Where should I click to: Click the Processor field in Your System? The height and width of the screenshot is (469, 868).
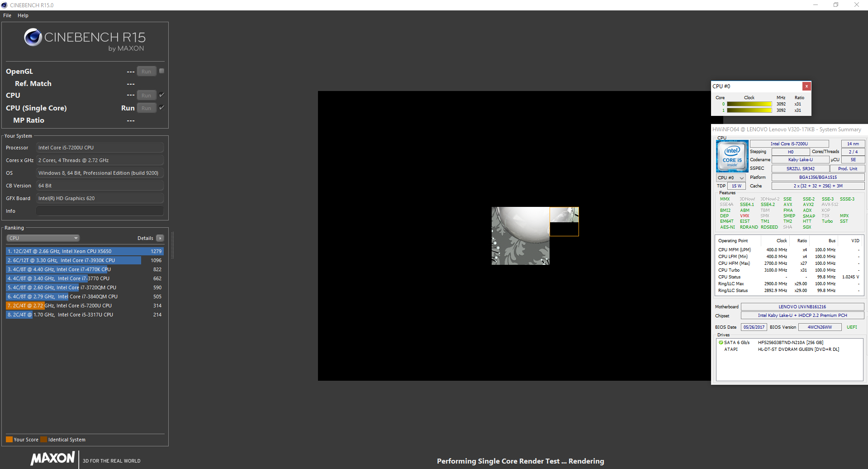(100, 148)
